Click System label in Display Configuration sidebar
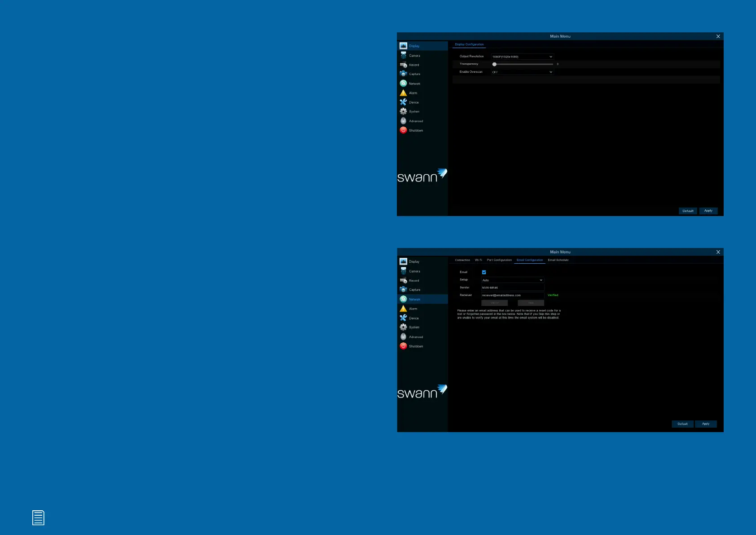The image size is (756, 535). [414, 111]
